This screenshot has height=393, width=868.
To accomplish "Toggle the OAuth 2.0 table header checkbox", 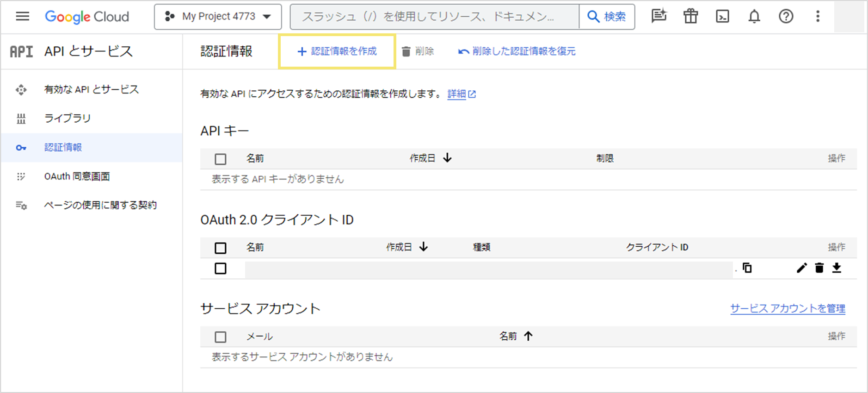I will point(221,248).
